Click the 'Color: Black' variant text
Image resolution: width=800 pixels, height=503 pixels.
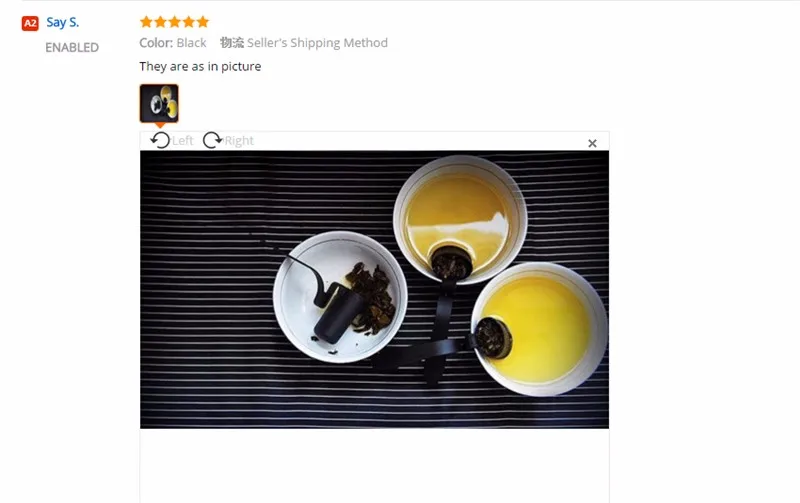[173, 43]
